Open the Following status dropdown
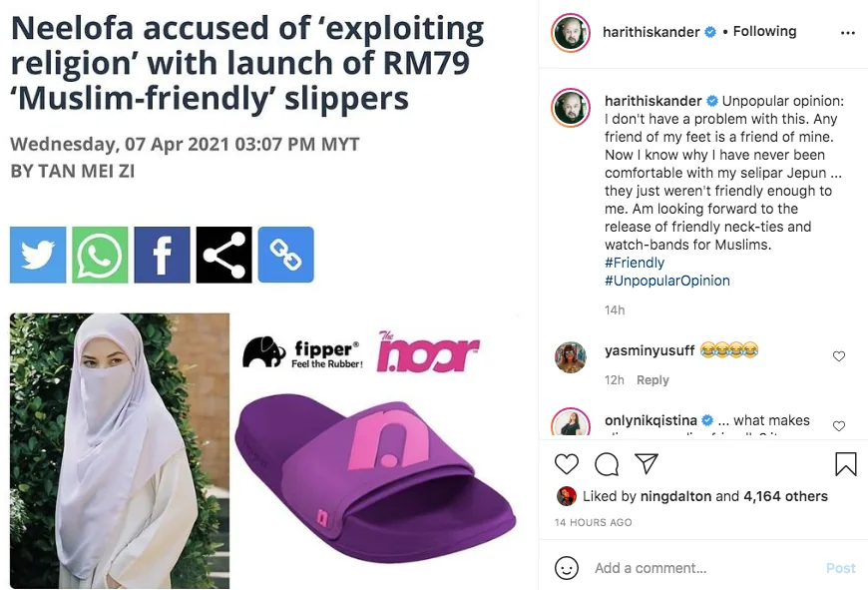Viewport: 868px width, 590px height. coord(764,32)
